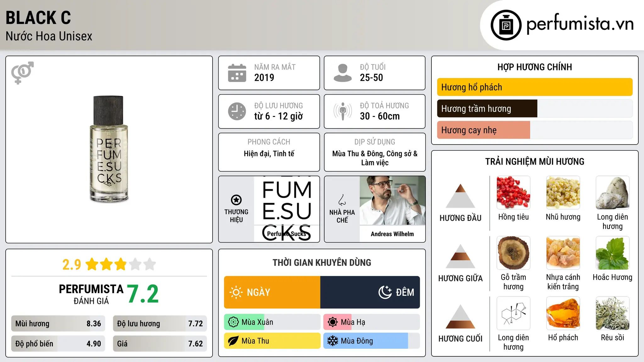Click the pyramid icon above Hương giữa

point(460,256)
